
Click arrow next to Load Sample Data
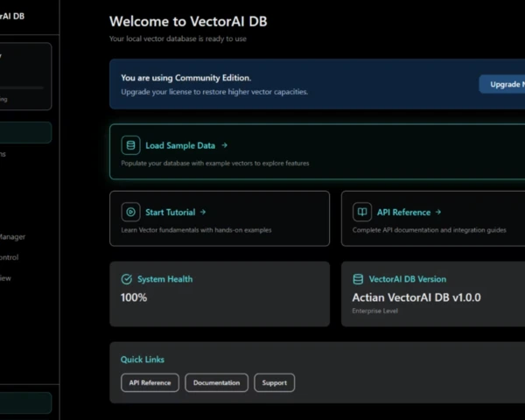[x=225, y=145]
